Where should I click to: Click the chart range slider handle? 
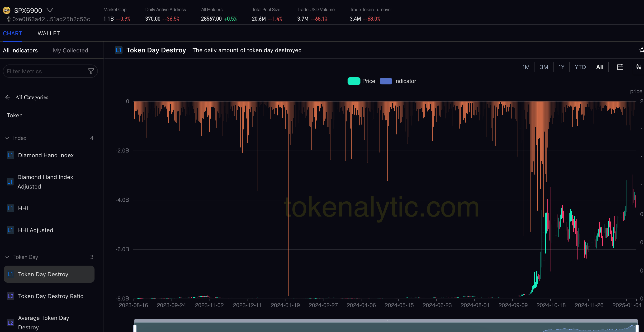386,321
